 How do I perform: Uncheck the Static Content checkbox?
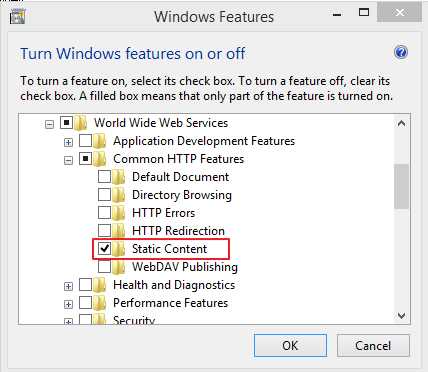point(104,248)
